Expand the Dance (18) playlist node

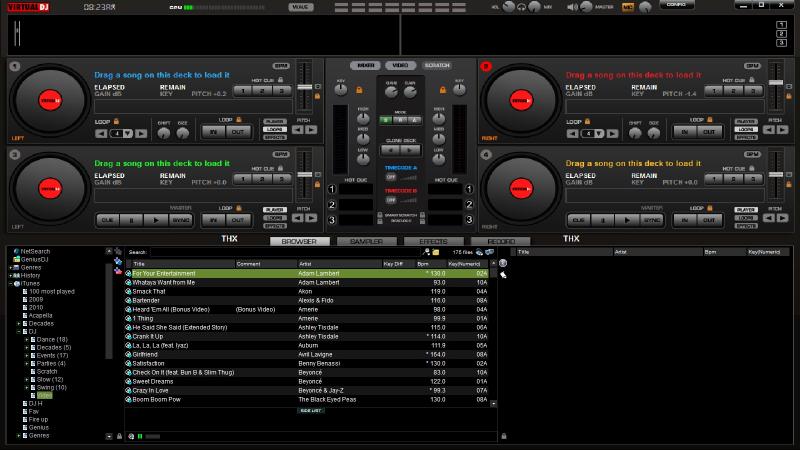point(27,339)
